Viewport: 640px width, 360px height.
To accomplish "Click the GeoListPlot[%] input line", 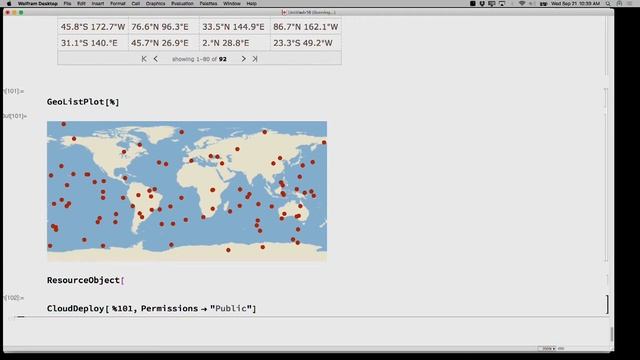I will pos(83,102).
